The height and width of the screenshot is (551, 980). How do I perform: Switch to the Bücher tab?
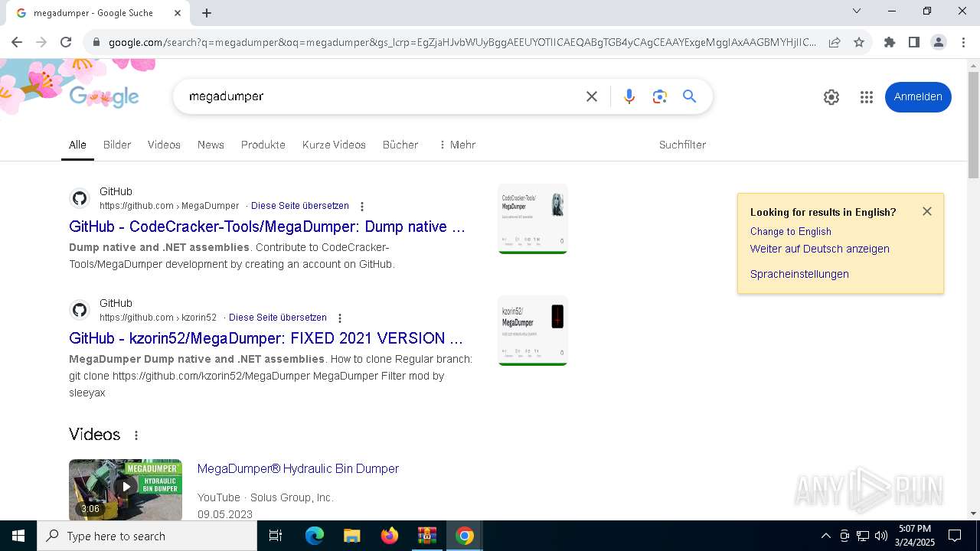pos(400,145)
